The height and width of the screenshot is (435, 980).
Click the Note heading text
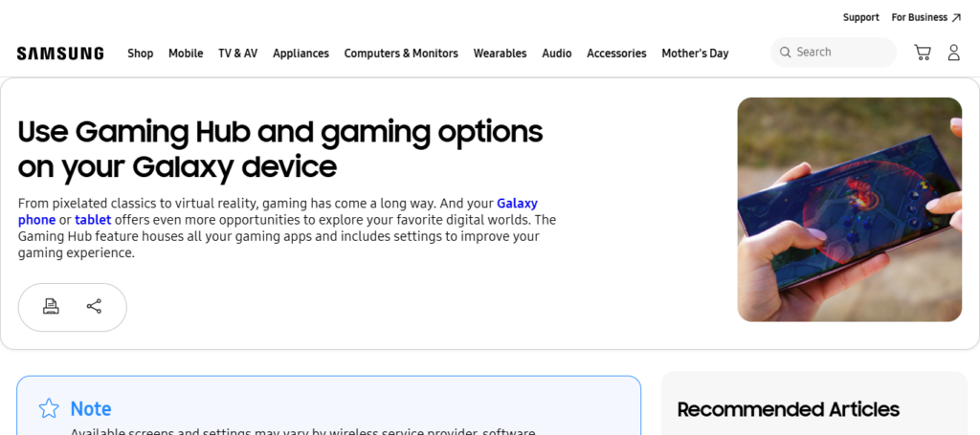[91, 409]
